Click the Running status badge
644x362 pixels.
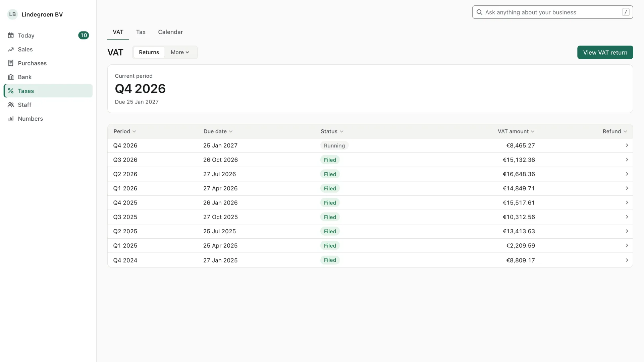[334, 145]
